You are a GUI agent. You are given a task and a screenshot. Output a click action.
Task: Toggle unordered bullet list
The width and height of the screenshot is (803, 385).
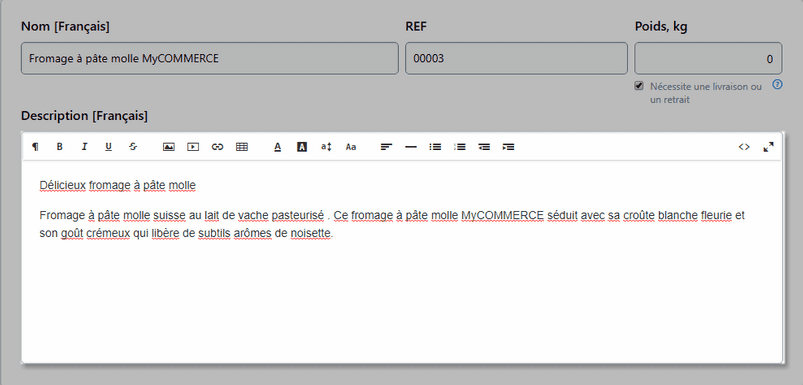coord(435,147)
